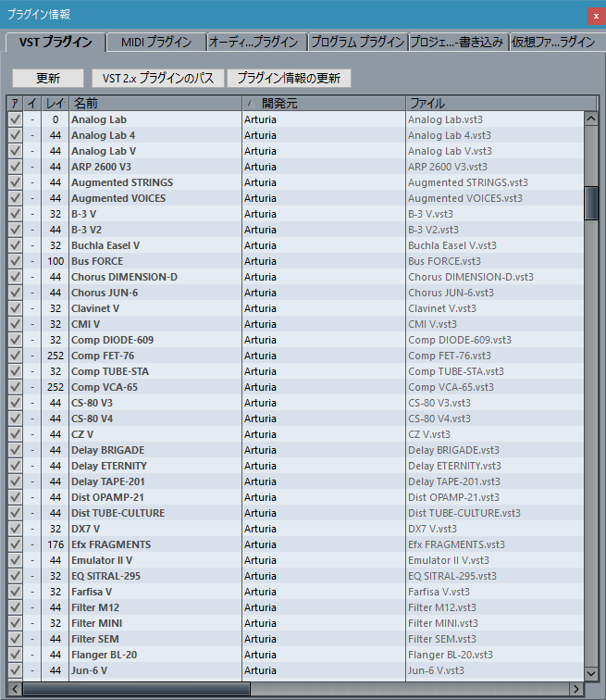Select the Comp VCA-65 name
This screenshot has height=700, width=606.
[x=105, y=387]
